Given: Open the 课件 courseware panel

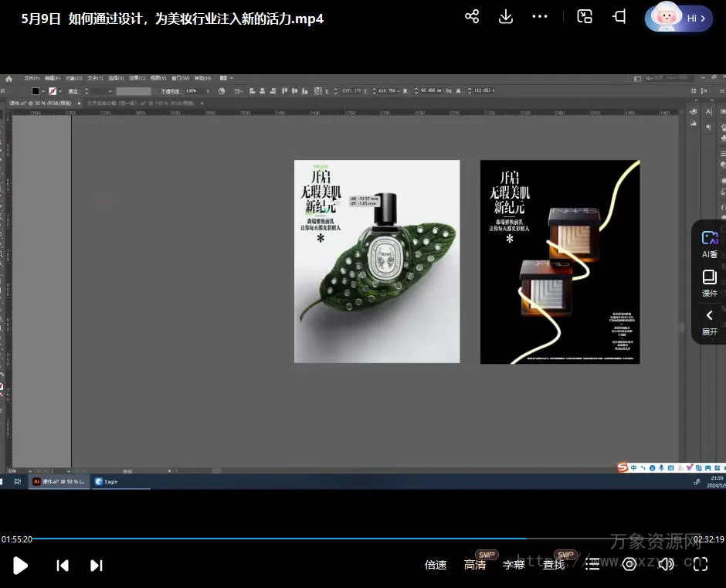Looking at the screenshot, I should 709,283.
